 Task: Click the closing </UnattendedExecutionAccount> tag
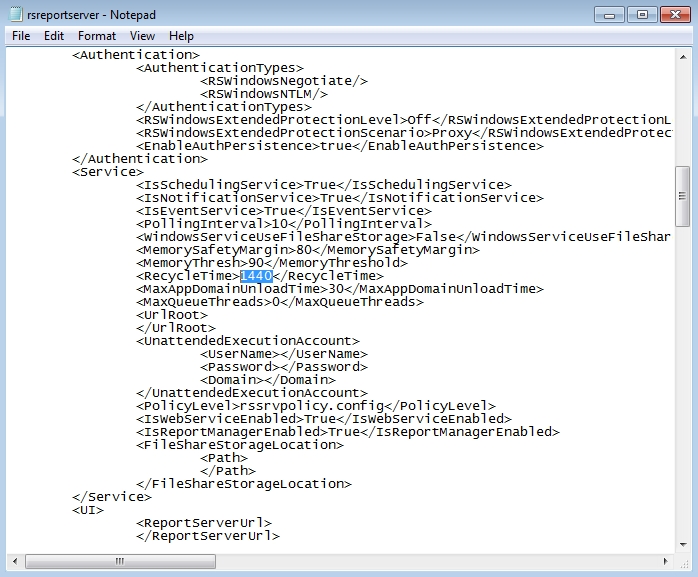(x=252, y=393)
